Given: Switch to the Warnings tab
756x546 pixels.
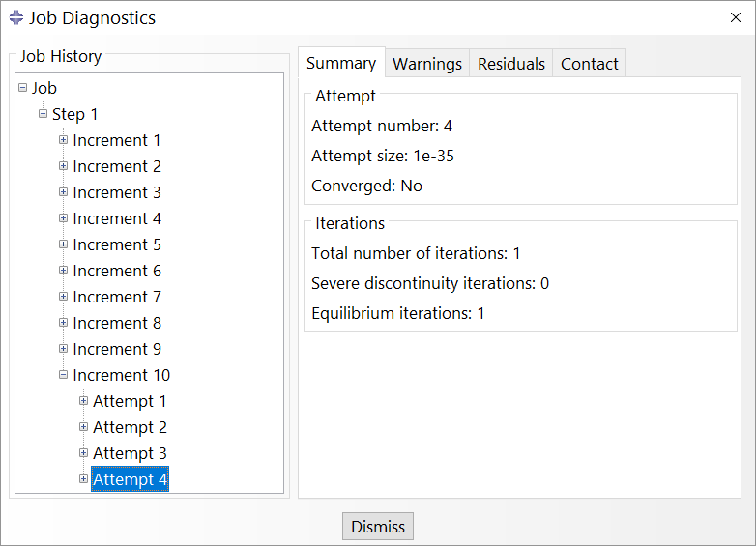Looking at the screenshot, I should point(427,64).
